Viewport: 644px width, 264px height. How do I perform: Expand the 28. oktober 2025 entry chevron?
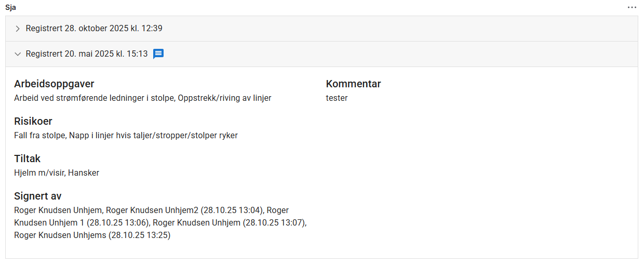point(18,29)
